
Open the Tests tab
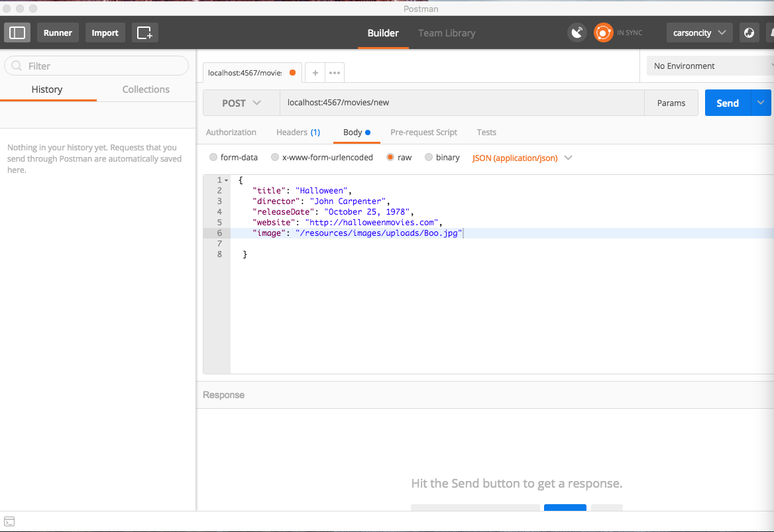tap(486, 133)
